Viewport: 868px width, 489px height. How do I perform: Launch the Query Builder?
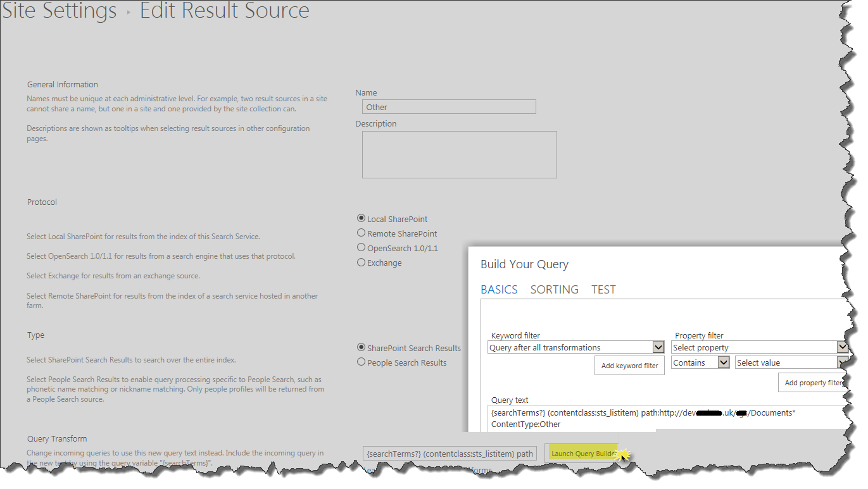click(x=582, y=454)
